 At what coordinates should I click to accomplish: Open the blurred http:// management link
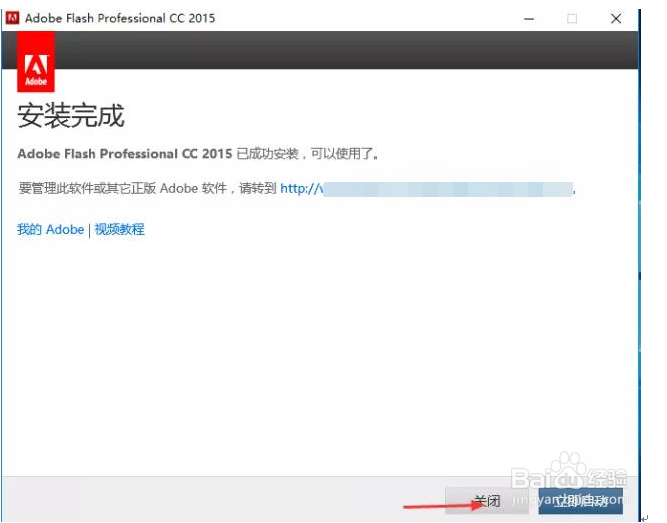[x=427, y=189]
